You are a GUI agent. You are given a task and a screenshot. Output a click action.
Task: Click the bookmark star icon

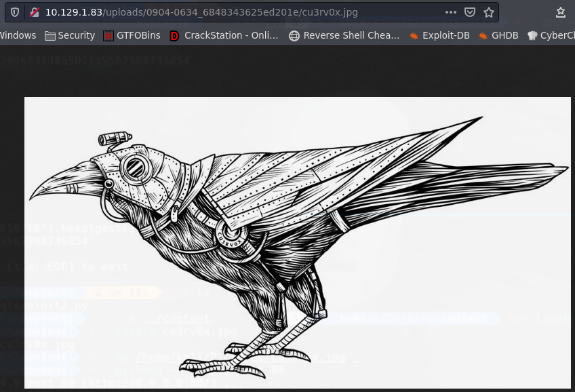[488, 12]
